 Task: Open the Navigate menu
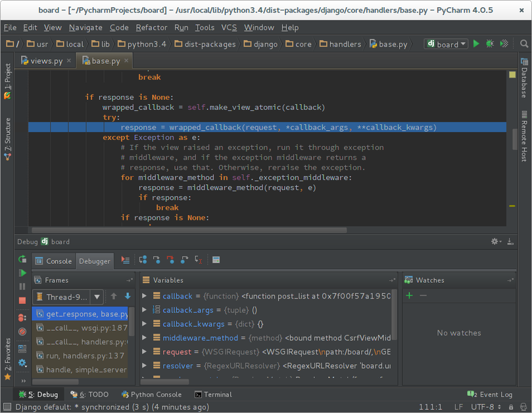click(x=85, y=28)
